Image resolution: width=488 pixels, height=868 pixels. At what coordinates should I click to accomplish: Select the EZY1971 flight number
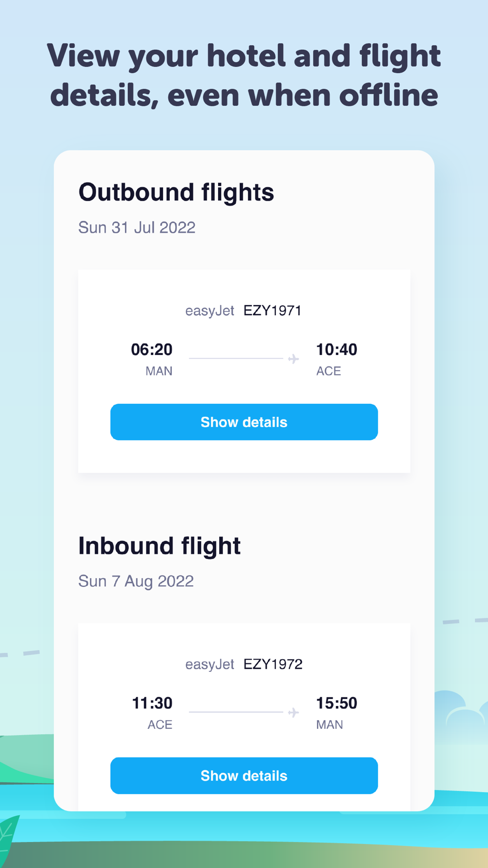coord(272,310)
